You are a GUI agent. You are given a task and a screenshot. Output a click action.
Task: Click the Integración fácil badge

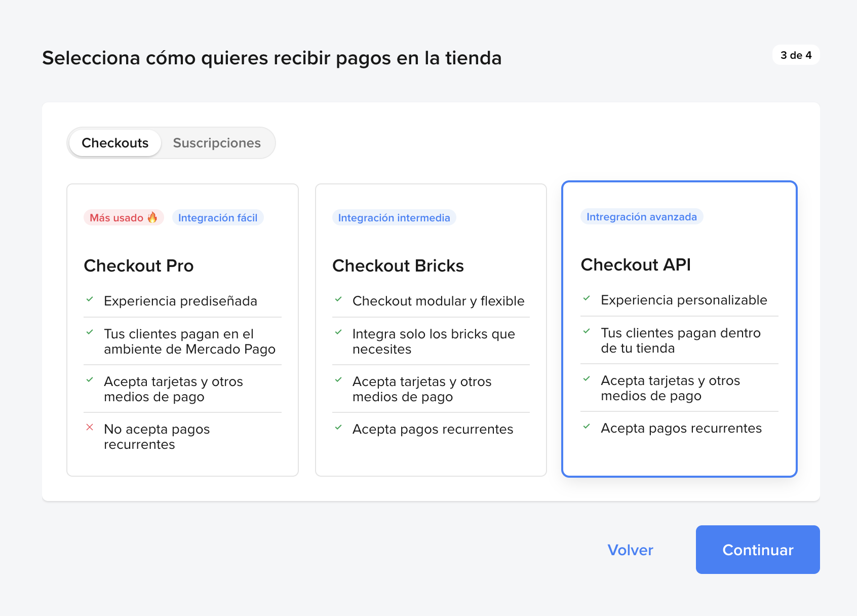pos(218,217)
